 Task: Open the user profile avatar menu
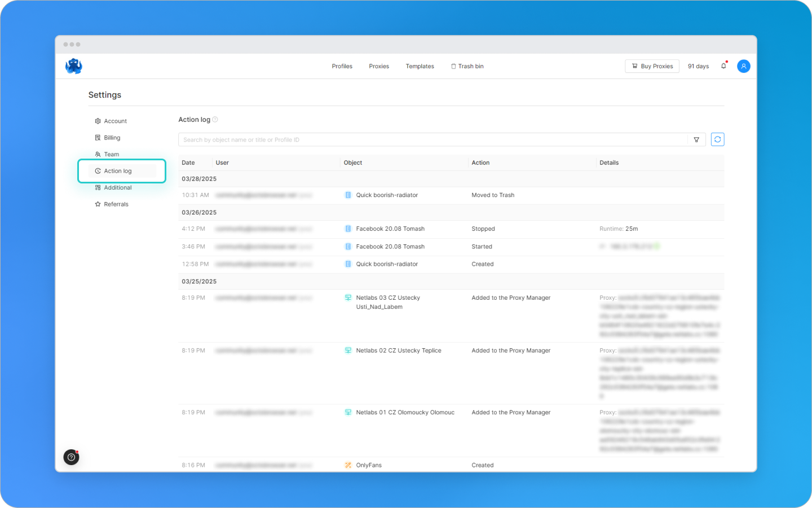[744, 66]
